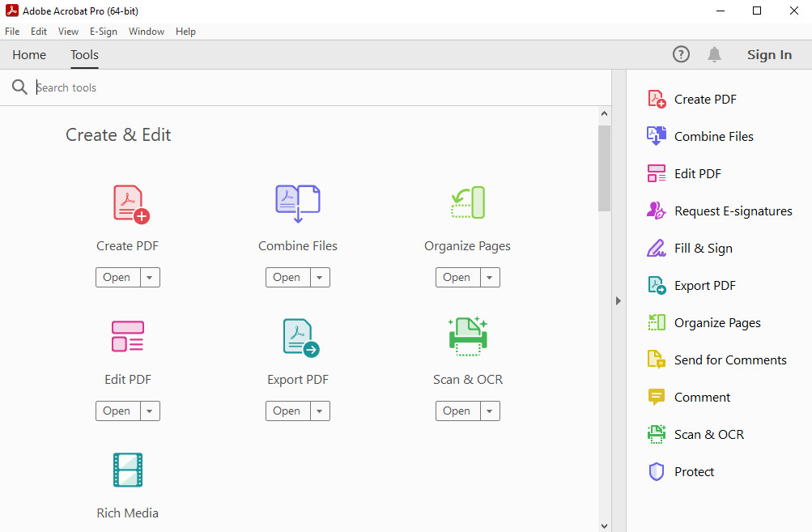Select Fill & Sign pen icon in sidebar
The width and height of the screenshot is (812, 532).
point(656,248)
